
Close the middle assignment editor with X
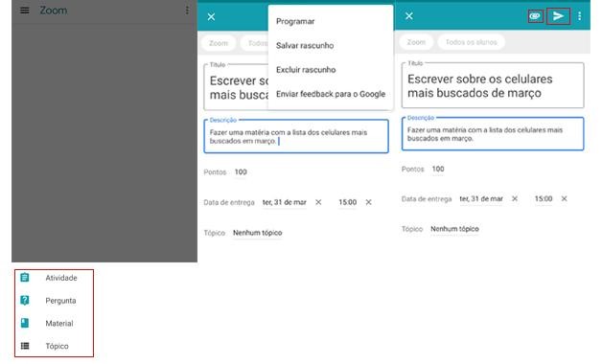(211, 16)
